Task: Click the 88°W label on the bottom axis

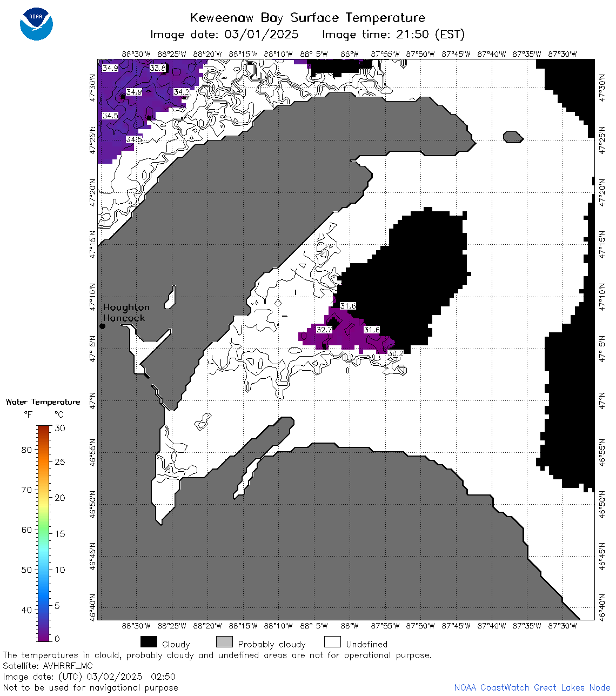Action: coord(350,626)
